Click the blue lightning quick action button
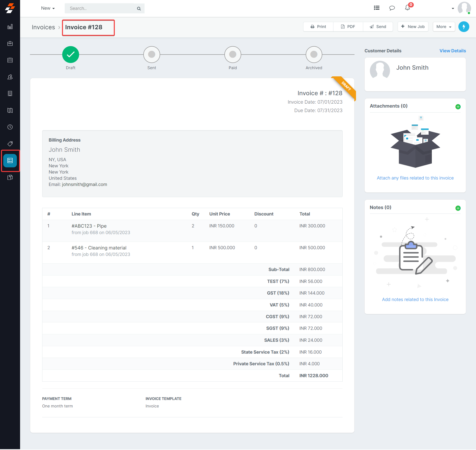The height and width of the screenshot is (450, 476). click(464, 27)
